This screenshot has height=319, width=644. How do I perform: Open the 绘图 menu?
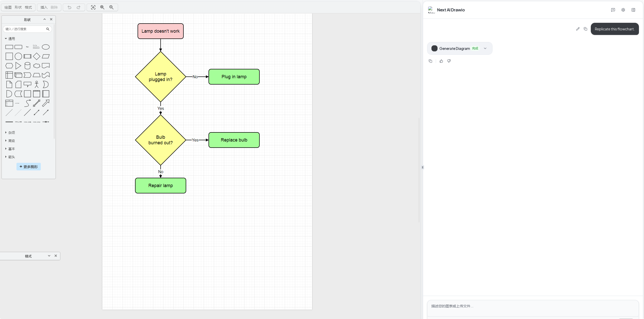pos(8,7)
